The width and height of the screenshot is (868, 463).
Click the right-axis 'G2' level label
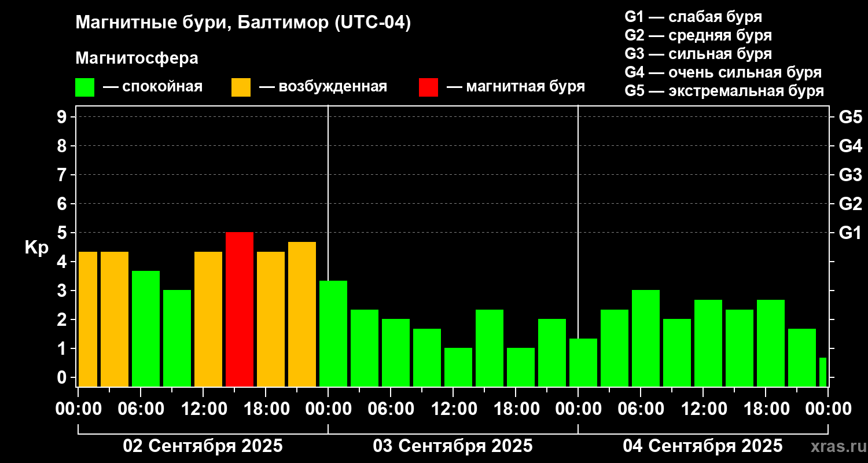850,204
